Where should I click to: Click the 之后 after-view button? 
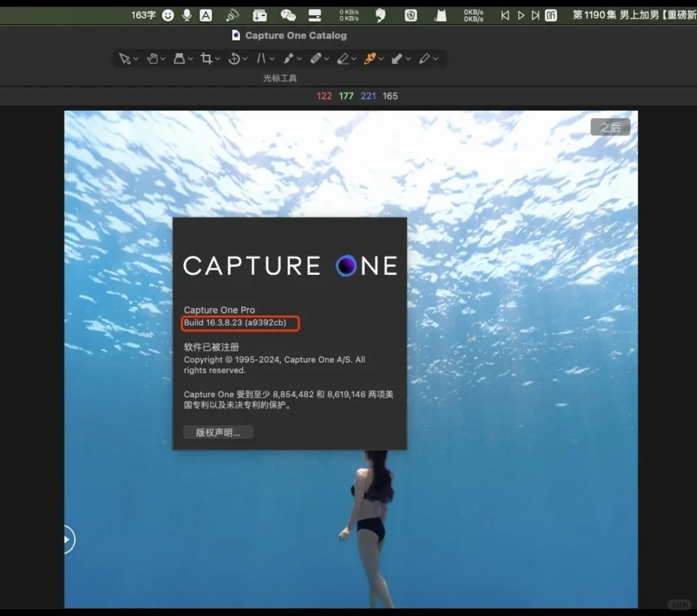click(x=610, y=127)
